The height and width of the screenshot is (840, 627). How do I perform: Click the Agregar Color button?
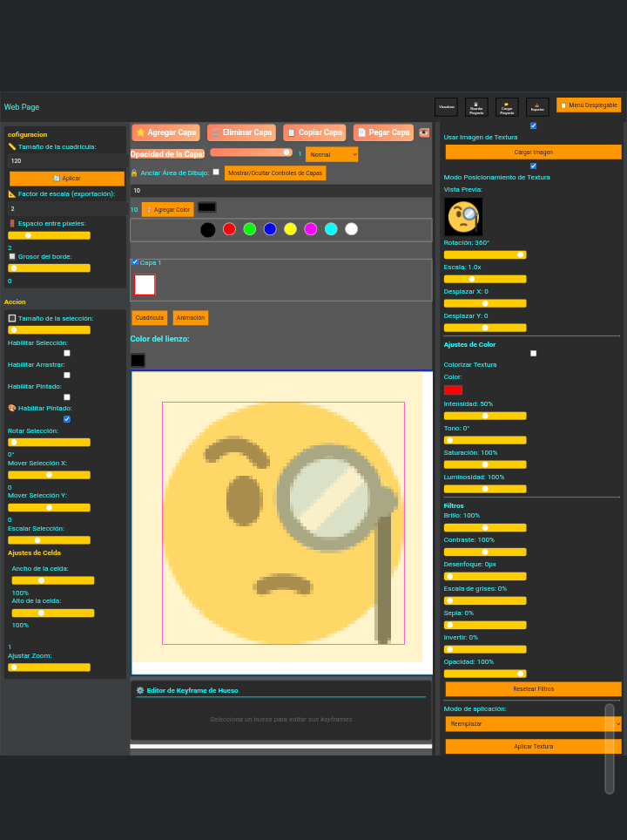[167, 209]
